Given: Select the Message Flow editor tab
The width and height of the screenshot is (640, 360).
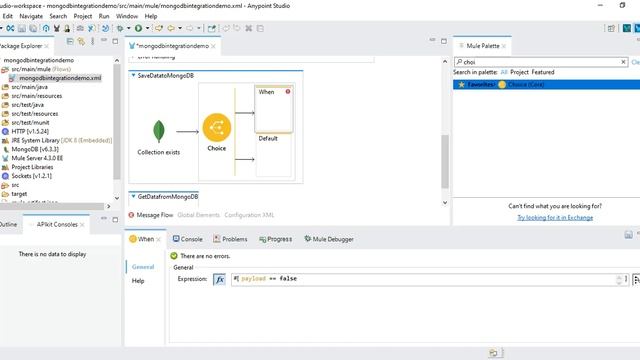Looking at the screenshot, I should pyautogui.click(x=151, y=215).
